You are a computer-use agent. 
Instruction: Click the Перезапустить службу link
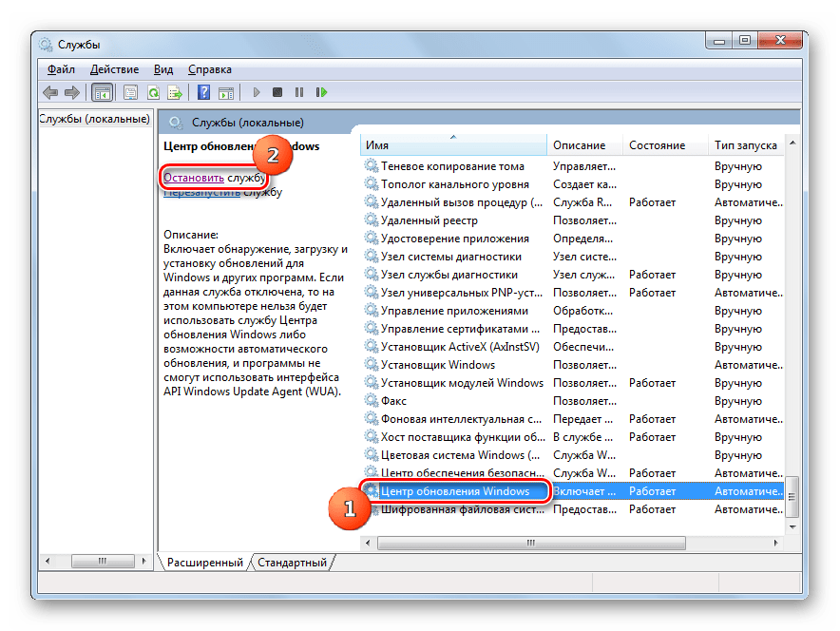point(201,192)
